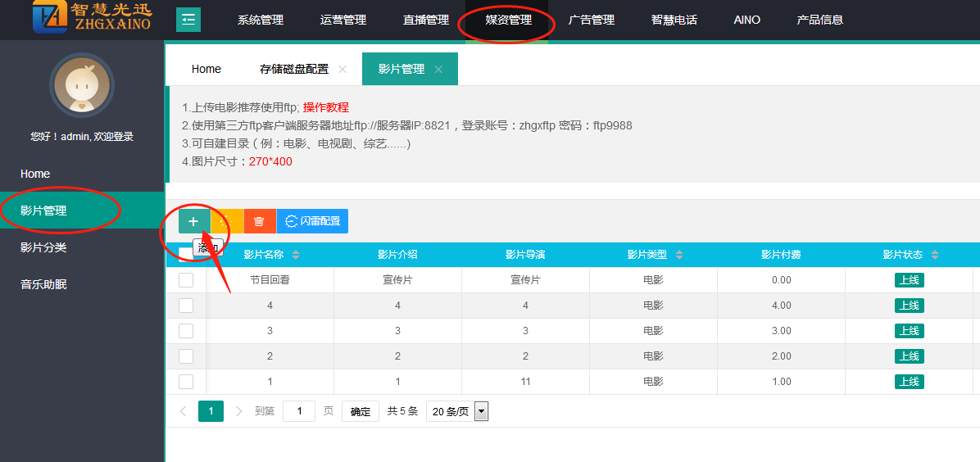
Task: Toggle the select-all checkbox in the table header
Action: pos(186,252)
